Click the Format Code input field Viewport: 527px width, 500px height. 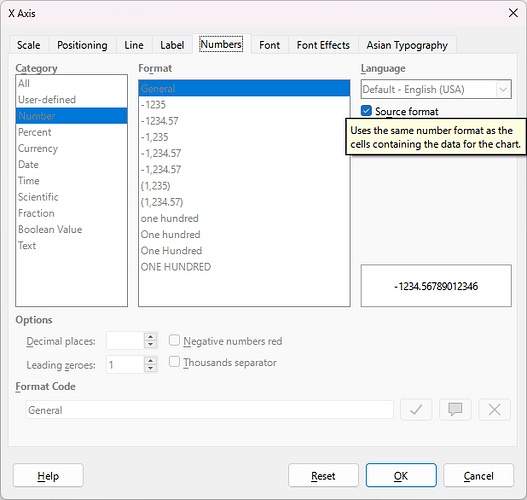(209, 410)
